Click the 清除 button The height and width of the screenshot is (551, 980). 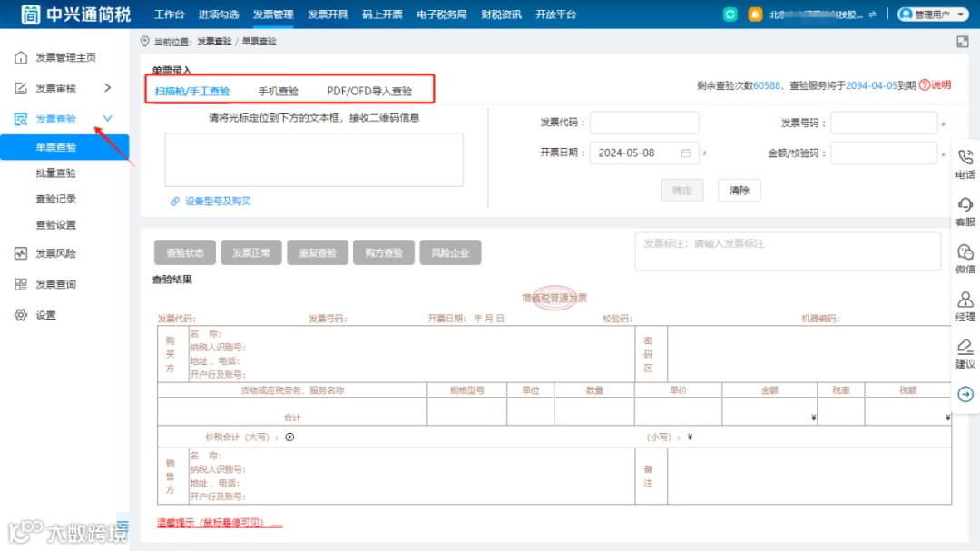coord(740,190)
